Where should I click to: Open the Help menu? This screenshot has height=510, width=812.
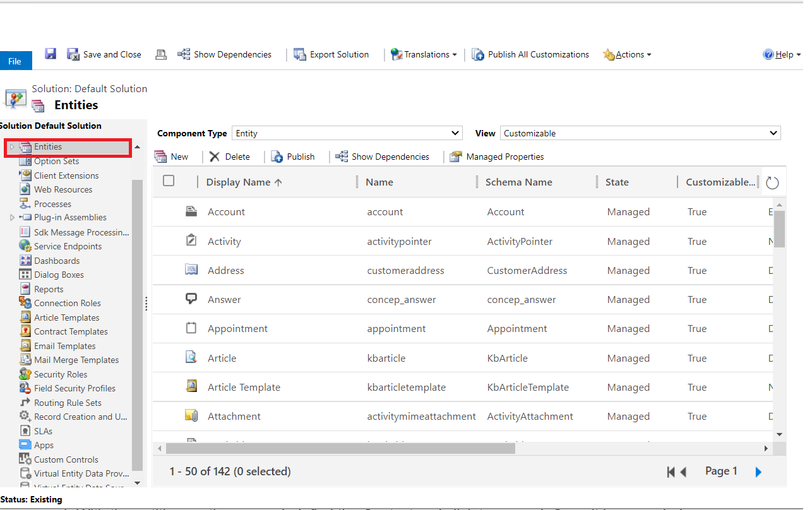(x=781, y=54)
